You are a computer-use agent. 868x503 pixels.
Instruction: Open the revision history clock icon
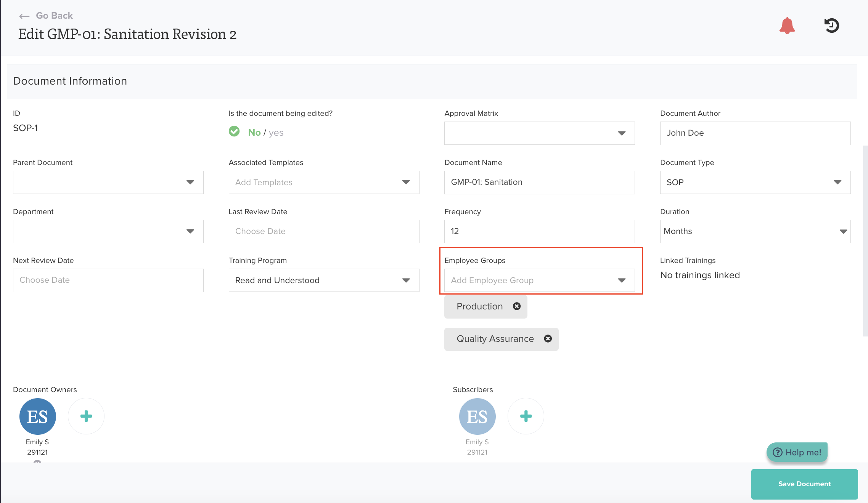click(x=831, y=26)
